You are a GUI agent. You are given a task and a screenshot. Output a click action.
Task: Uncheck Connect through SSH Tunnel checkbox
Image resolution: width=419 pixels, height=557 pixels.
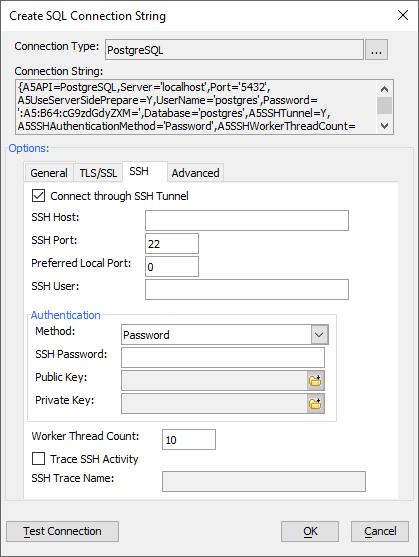(38, 196)
